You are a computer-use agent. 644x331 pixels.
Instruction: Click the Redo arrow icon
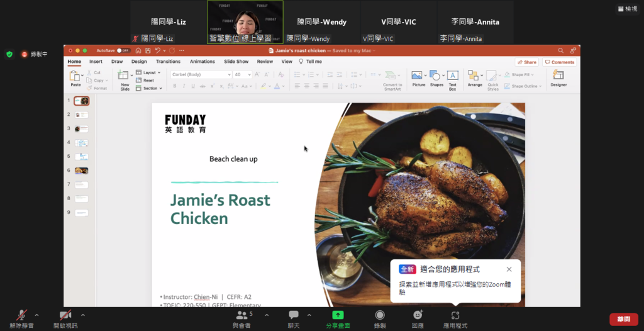click(172, 50)
